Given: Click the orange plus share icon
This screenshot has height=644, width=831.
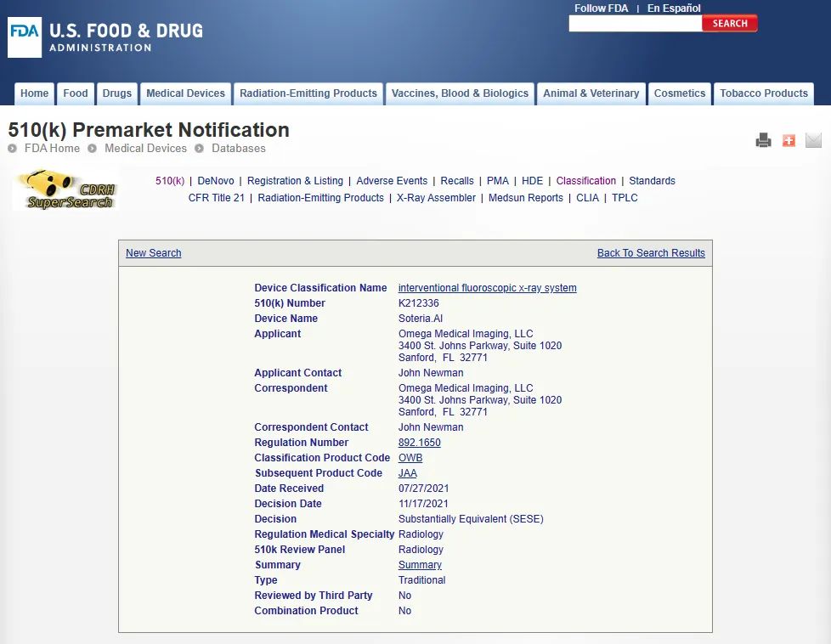Looking at the screenshot, I should 789,140.
